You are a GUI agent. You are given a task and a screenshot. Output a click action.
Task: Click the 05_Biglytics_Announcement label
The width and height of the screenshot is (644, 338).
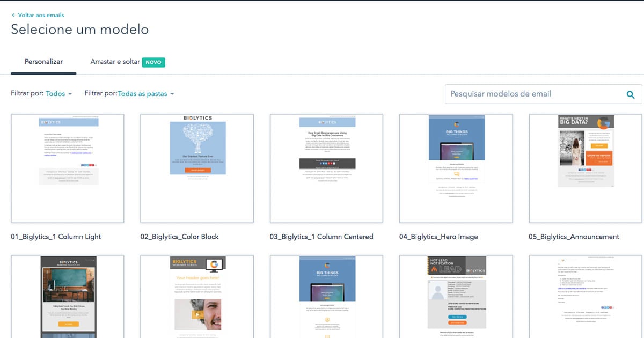click(x=574, y=237)
